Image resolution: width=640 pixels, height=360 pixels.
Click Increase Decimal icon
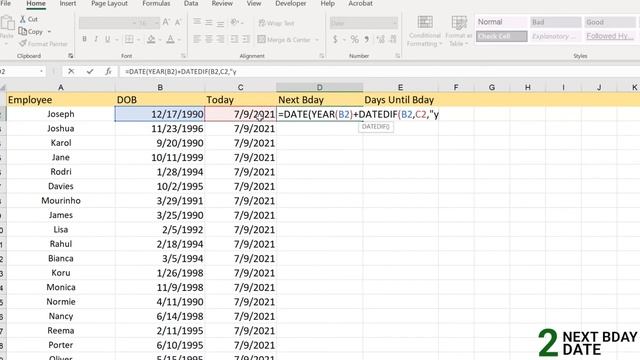[x=381, y=39]
